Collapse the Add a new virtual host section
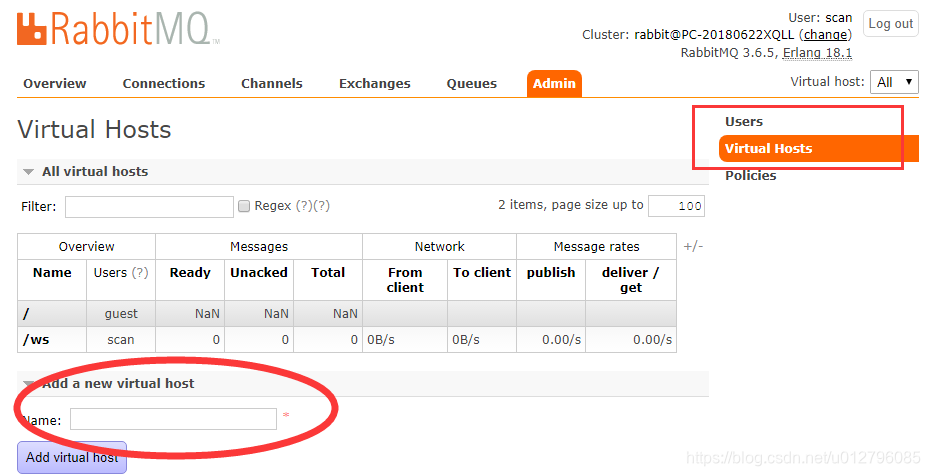930x476 pixels. click(109, 384)
